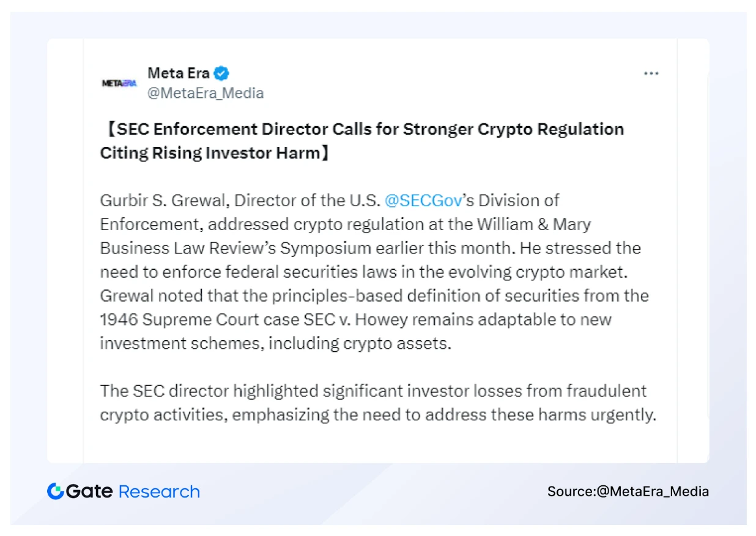Click the Source:@MetaEra_Media caption
Screen dimensions: 756x536
[628, 491]
